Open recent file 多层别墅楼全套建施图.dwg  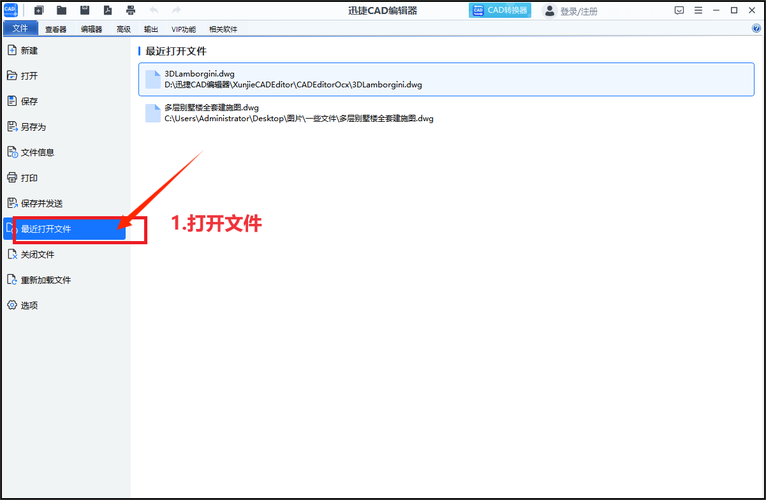click(446, 113)
